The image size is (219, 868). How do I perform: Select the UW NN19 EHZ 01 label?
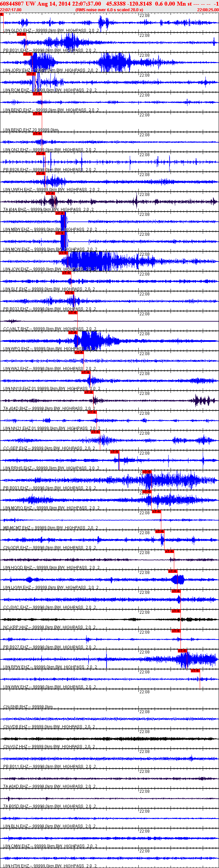point(52,388)
